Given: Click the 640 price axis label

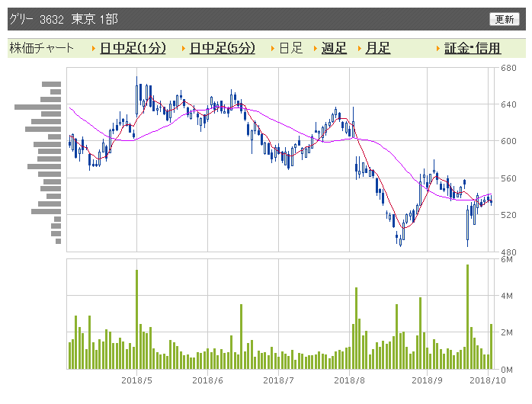Looking at the screenshot, I should click(508, 104).
